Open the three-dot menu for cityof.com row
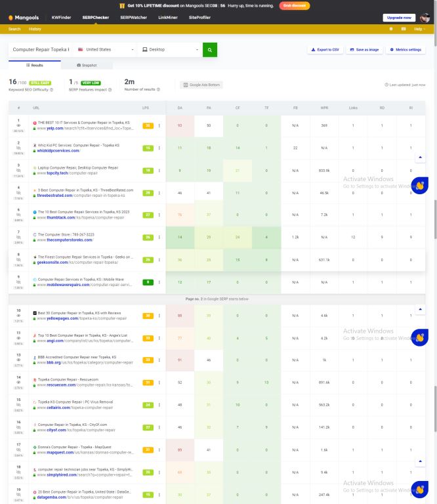437x504 pixels. coord(159,427)
